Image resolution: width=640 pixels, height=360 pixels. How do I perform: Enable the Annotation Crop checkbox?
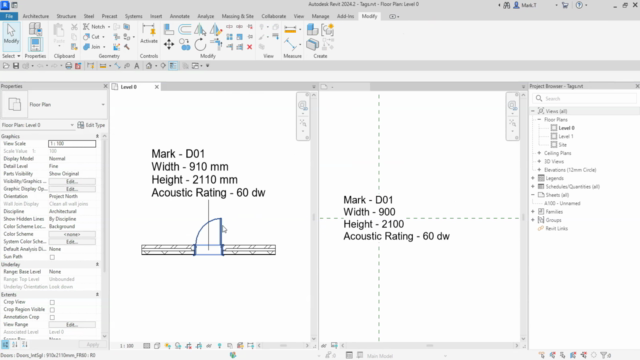[x=52, y=317]
